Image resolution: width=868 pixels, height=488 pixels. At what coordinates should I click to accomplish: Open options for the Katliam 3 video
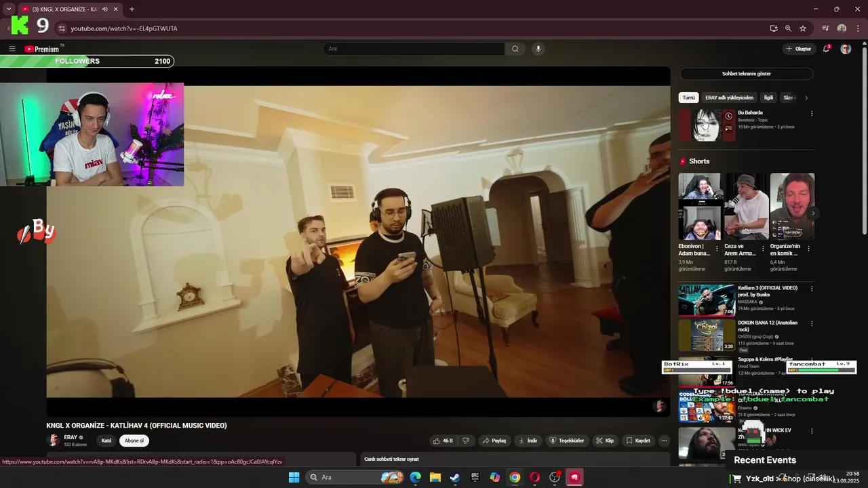pos(812,289)
